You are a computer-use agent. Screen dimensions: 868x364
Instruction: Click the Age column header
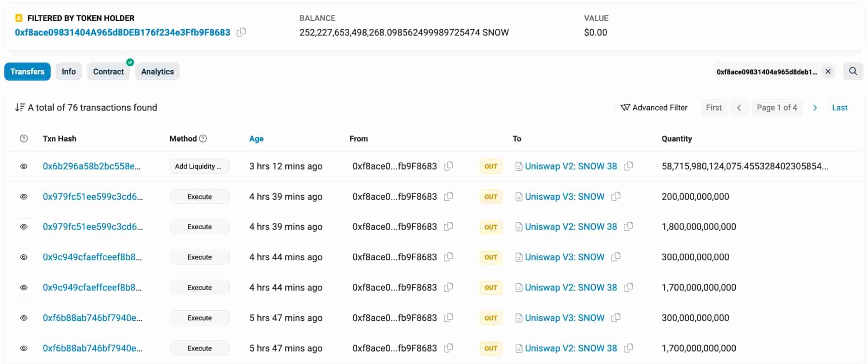256,138
